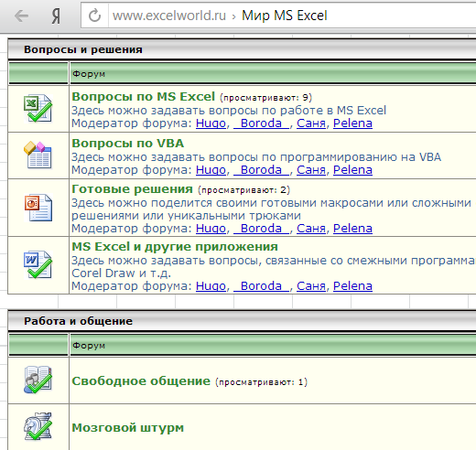
Task: Open moderator Hugo in другие приложения row
Action: tap(211, 286)
